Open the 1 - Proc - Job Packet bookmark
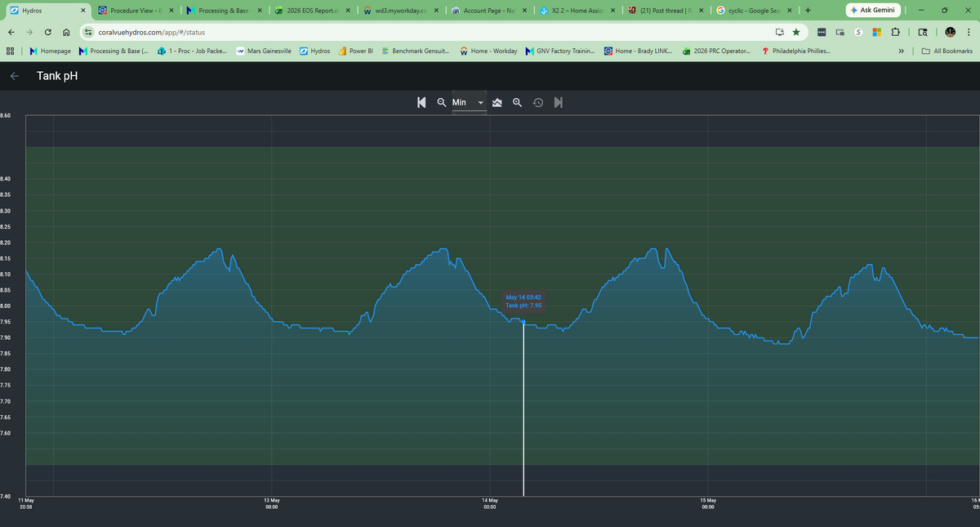980x527 pixels. click(192, 51)
